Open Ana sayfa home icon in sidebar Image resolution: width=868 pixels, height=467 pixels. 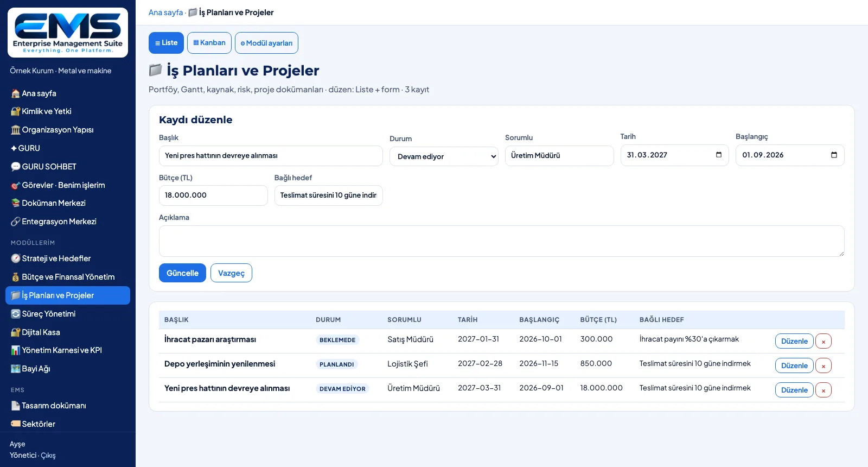[16, 93]
